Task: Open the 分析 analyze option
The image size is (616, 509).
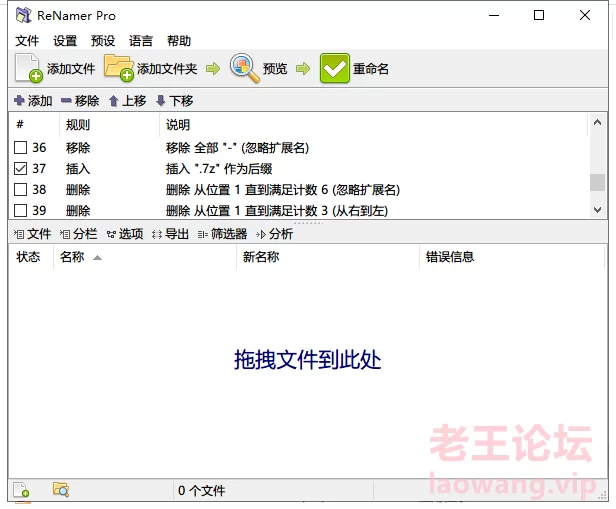Action: [274, 234]
